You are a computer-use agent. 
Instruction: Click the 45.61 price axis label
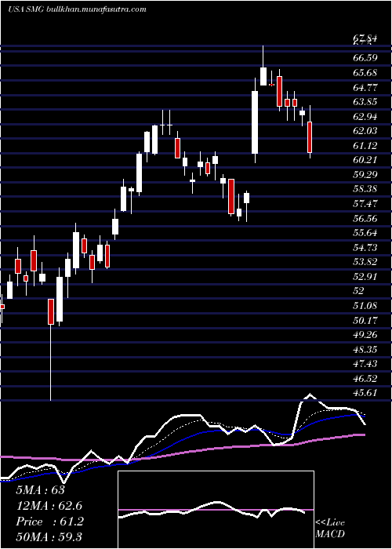pyautogui.click(x=365, y=392)
